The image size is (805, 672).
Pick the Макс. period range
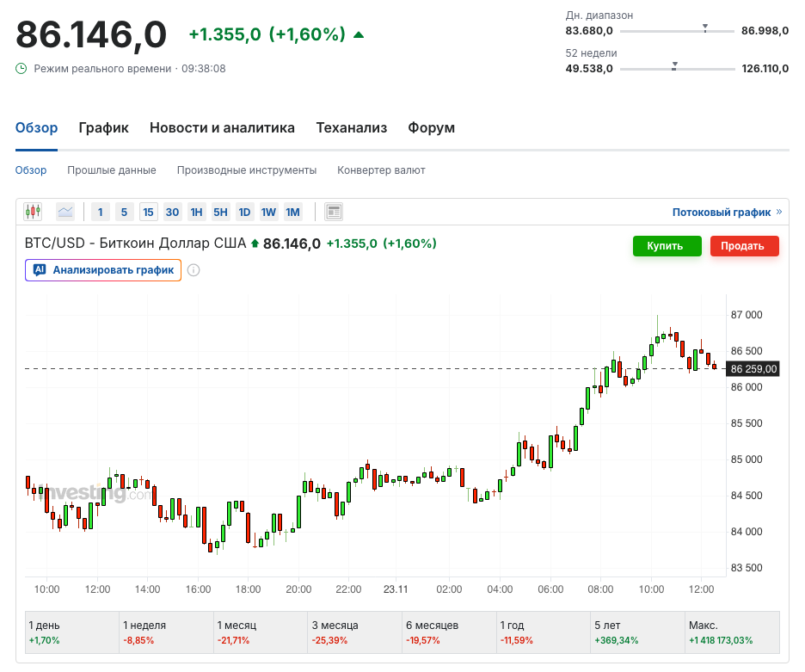pos(732,632)
